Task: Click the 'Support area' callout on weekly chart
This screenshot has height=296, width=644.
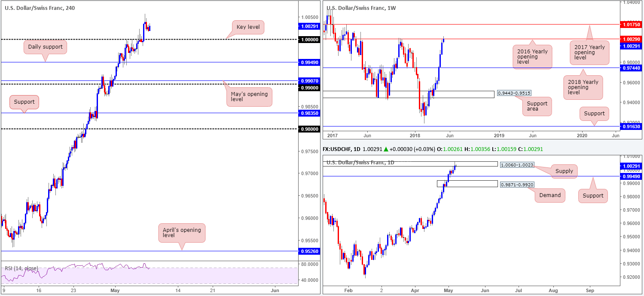Action: pos(537,106)
